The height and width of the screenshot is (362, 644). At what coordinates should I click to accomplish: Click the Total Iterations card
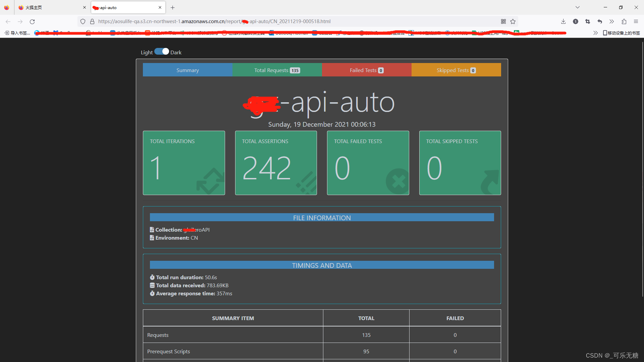[184, 163]
